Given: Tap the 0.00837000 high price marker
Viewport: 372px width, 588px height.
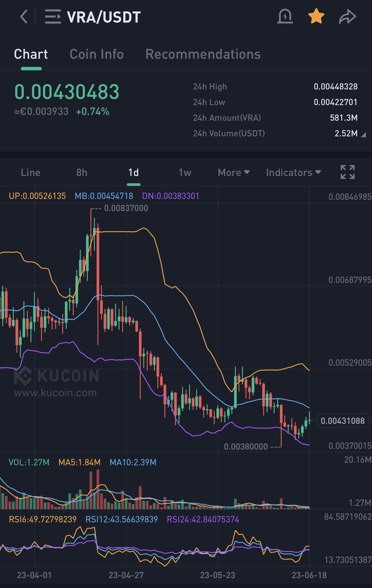Looking at the screenshot, I should tap(126, 208).
